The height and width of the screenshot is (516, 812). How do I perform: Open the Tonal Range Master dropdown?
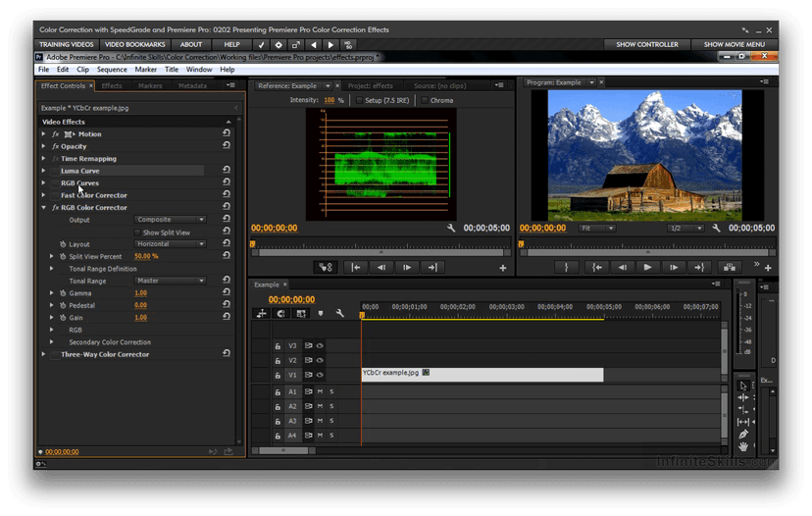[x=170, y=281]
